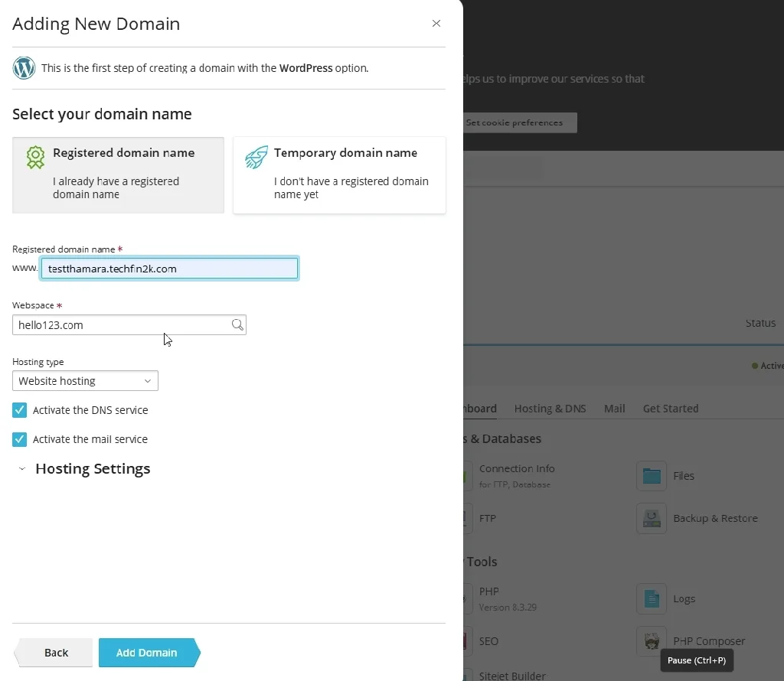
Task: Click the Select your domain name heading
Action: pos(102,114)
